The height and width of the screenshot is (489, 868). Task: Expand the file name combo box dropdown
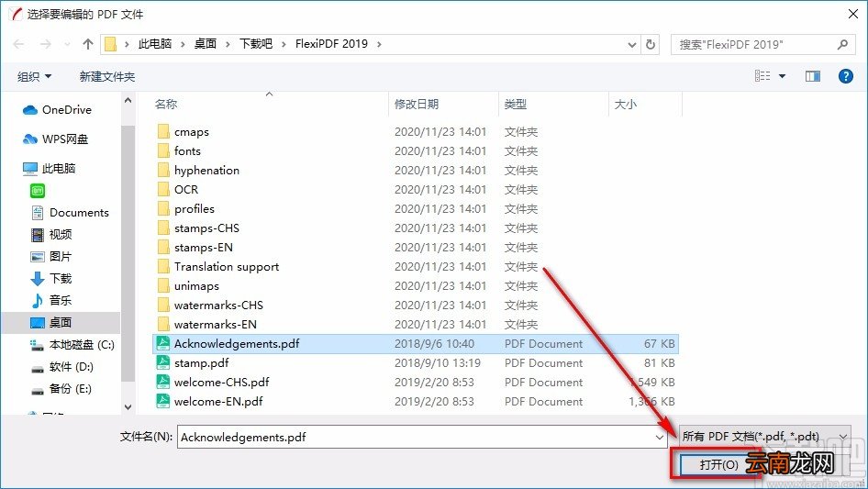[x=660, y=437]
